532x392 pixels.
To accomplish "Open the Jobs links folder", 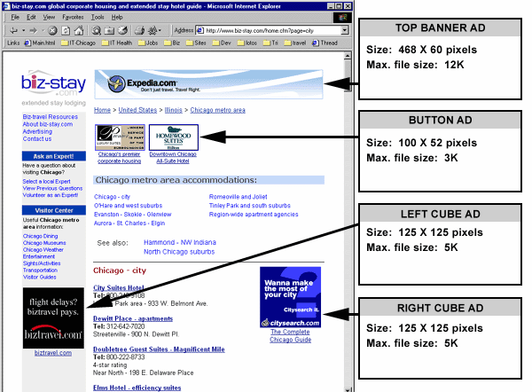I will pos(148,43).
